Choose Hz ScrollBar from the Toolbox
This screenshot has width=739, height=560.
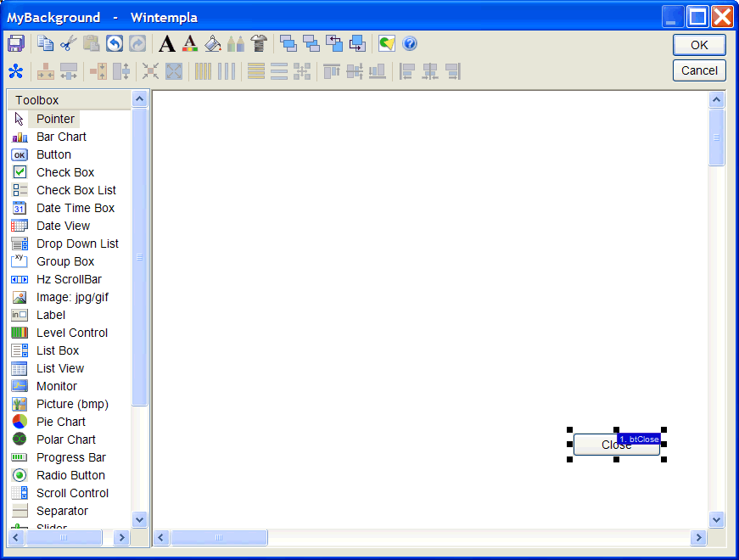[x=69, y=279]
